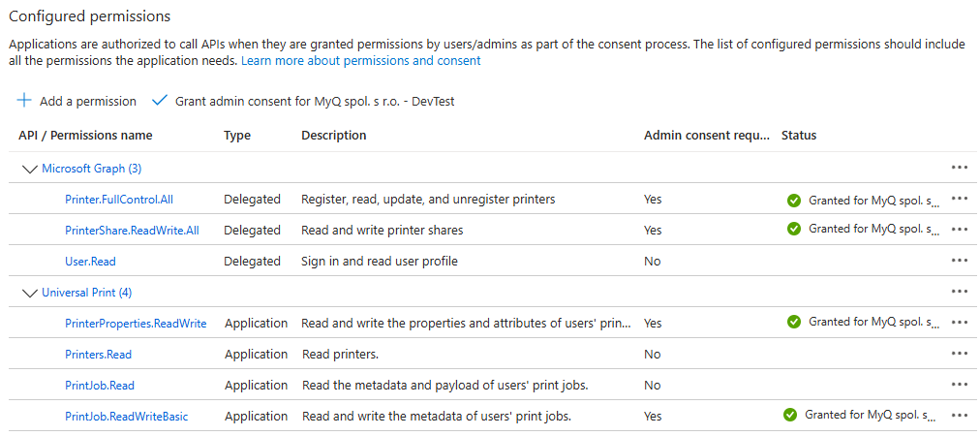The height and width of the screenshot is (436, 980).
Task: Collapse the Universal Print group chevron
Action: pyautogui.click(x=29, y=293)
